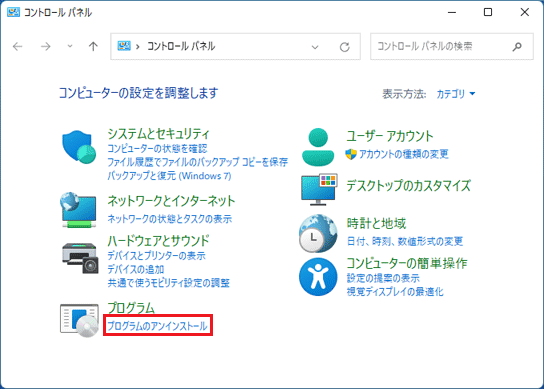Open ユーザー アカウント category

(x=390, y=136)
